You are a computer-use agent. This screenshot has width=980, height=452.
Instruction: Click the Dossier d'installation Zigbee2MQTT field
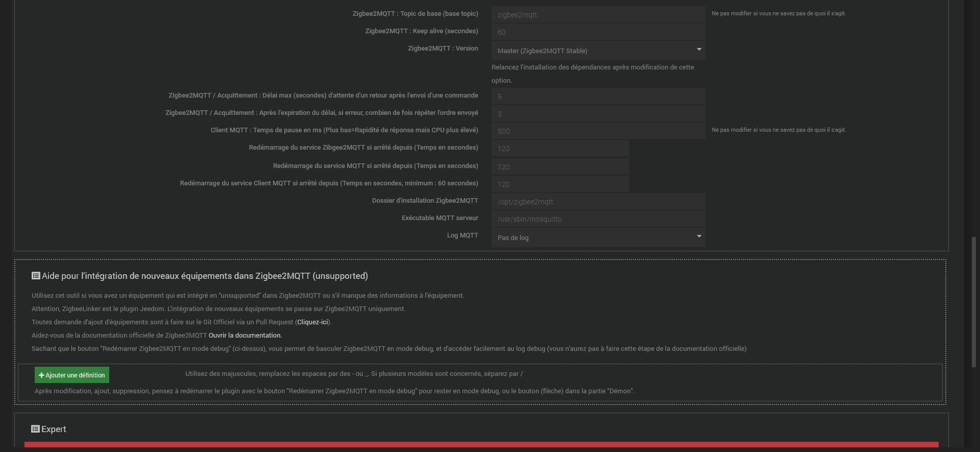click(x=598, y=202)
